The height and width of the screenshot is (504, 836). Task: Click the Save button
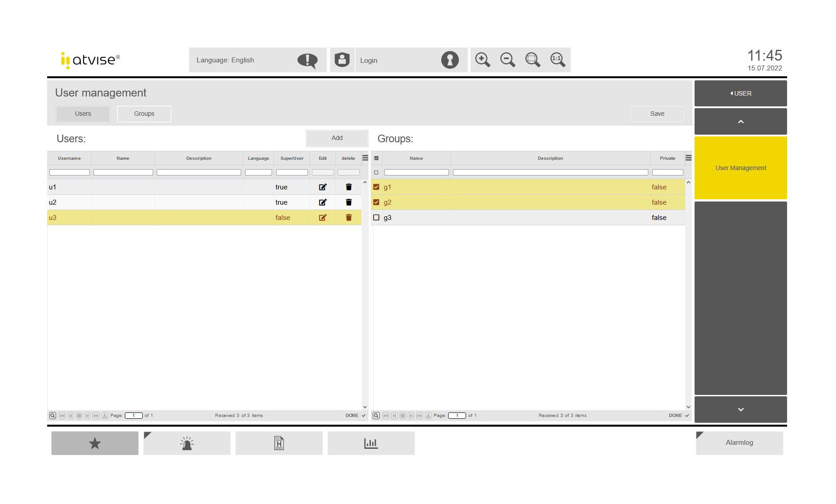[x=657, y=114]
